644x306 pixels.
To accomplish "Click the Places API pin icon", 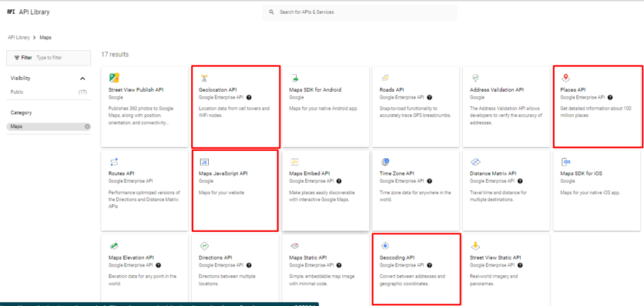I will point(565,78).
